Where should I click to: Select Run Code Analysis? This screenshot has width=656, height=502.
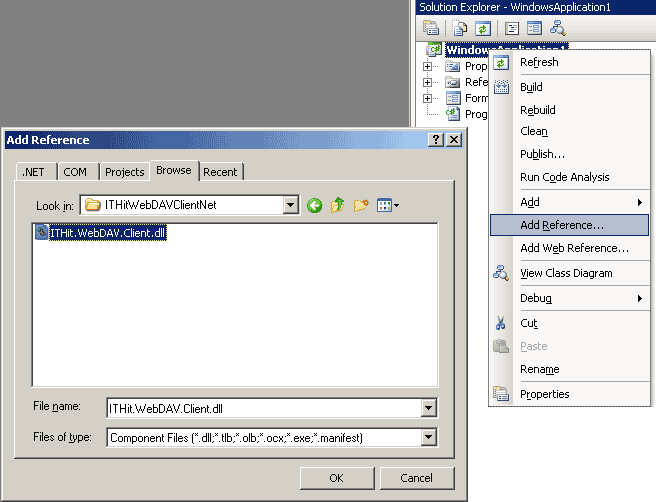pos(569,177)
